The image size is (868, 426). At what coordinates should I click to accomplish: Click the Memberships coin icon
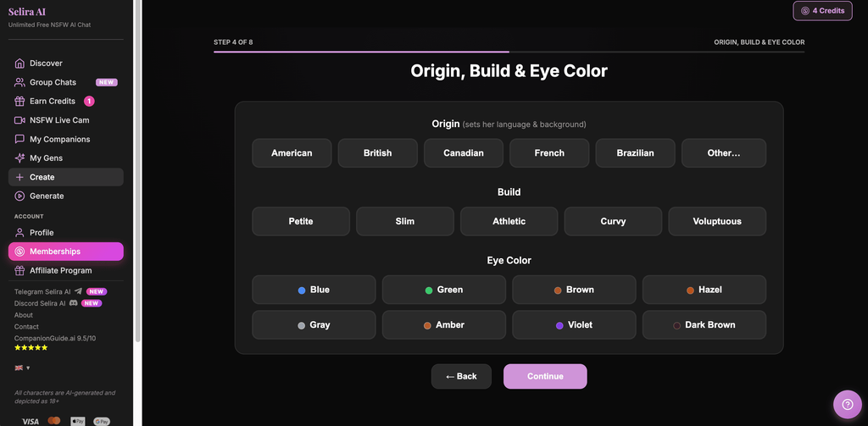pyautogui.click(x=20, y=252)
